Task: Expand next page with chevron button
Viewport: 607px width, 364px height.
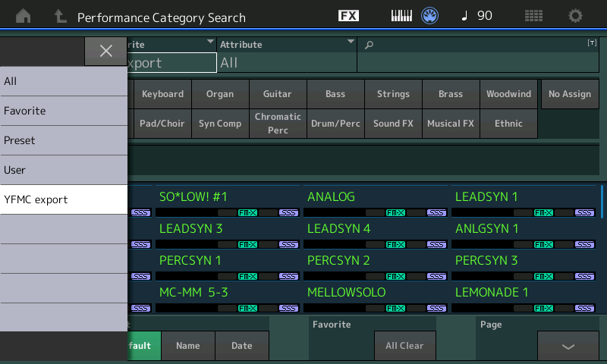Action: [x=568, y=346]
